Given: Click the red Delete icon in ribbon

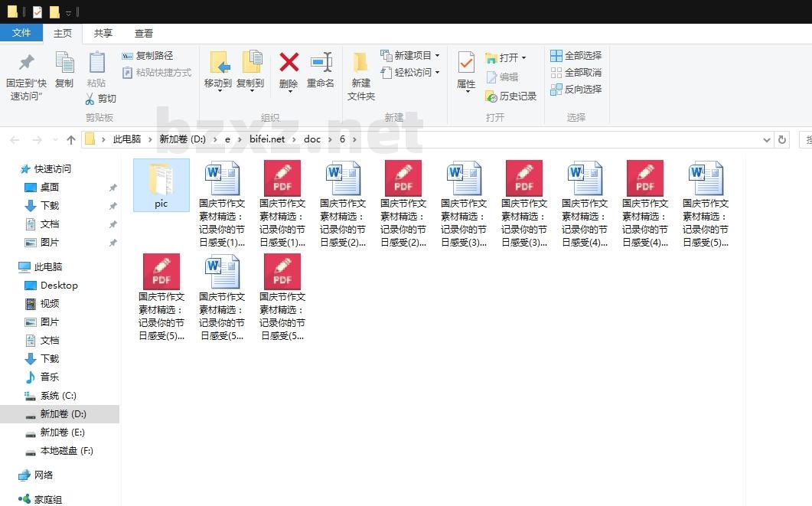Looking at the screenshot, I should coord(289,63).
